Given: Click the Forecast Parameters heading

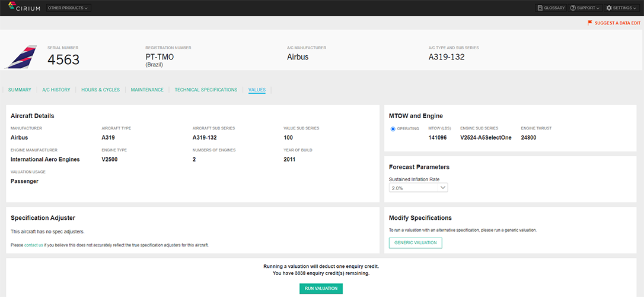Looking at the screenshot, I should click(419, 167).
